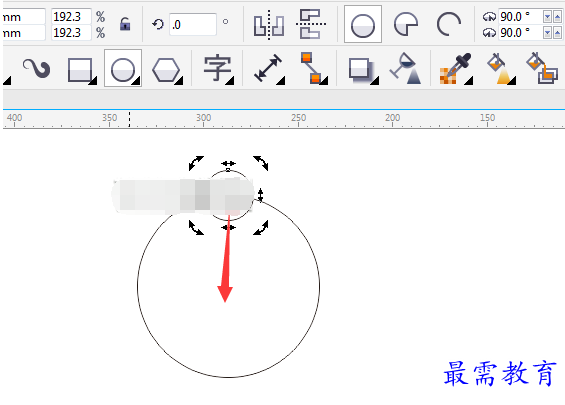Screen dimensions: 565x405
Task: Click the upper start angle 90.0 field
Action: tap(520, 17)
